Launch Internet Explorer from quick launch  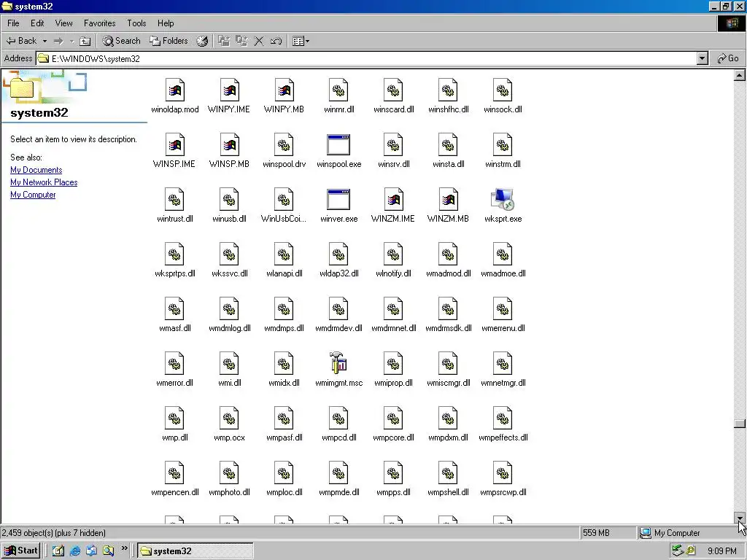(x=75, y=551)
